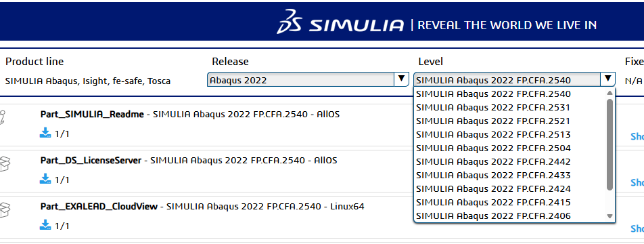Viewport: 644px width, 244px height.
Task: Click the Show link in Part_SIMULIA_Readme row
Action: click(x=637, y=137)
